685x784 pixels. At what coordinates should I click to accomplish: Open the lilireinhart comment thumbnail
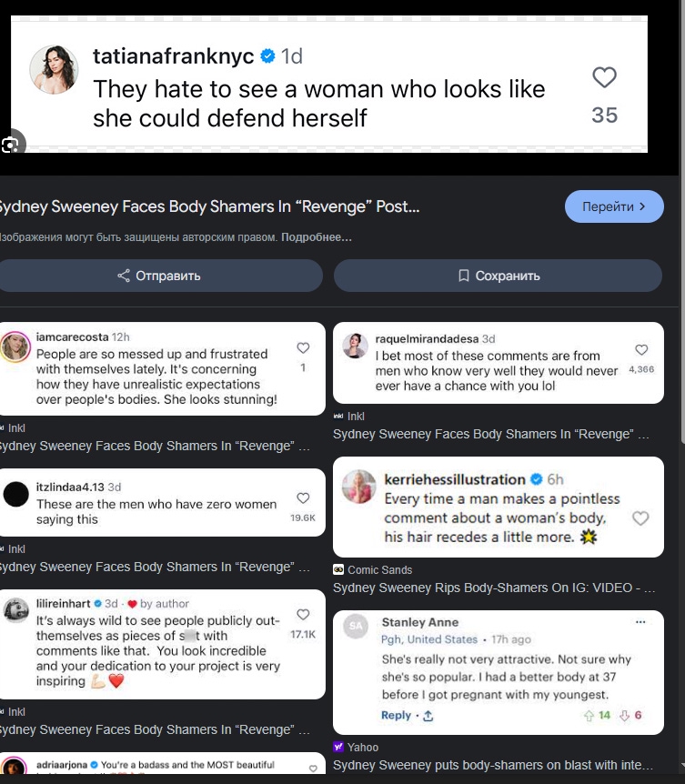(x=162, y=644)
